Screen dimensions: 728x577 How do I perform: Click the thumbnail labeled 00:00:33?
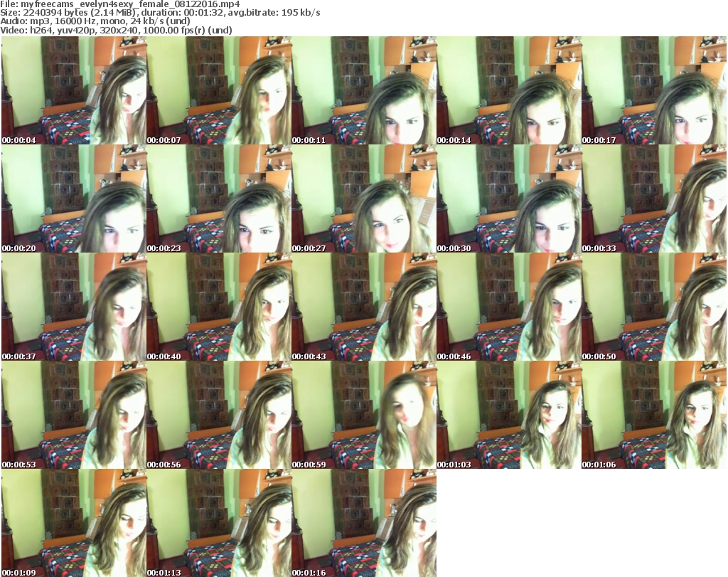point(654,199)
